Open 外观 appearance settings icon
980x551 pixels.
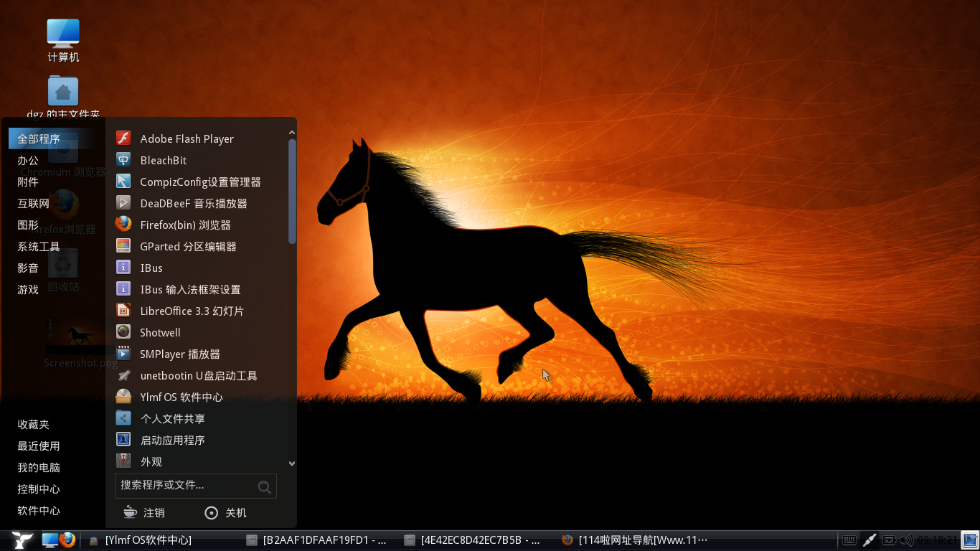pos(123,461)
